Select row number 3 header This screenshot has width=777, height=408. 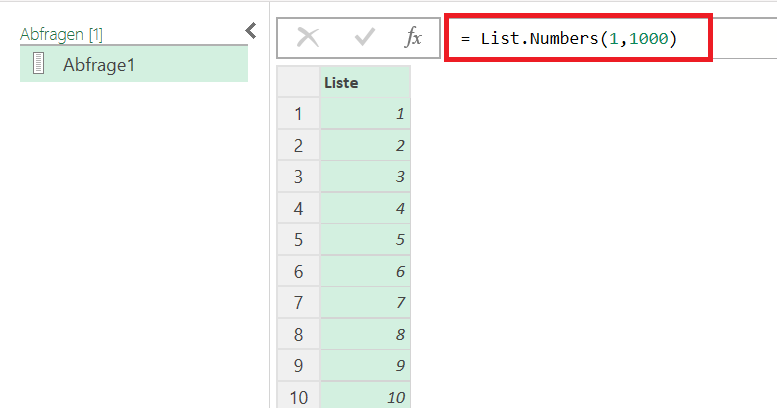(298, 177)
